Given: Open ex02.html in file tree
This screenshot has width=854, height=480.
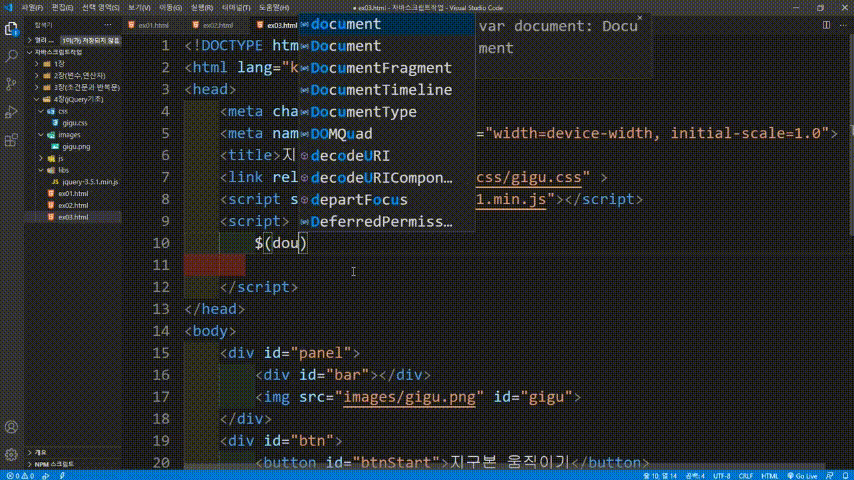Looking at the screenshot, I should point(73,205).
